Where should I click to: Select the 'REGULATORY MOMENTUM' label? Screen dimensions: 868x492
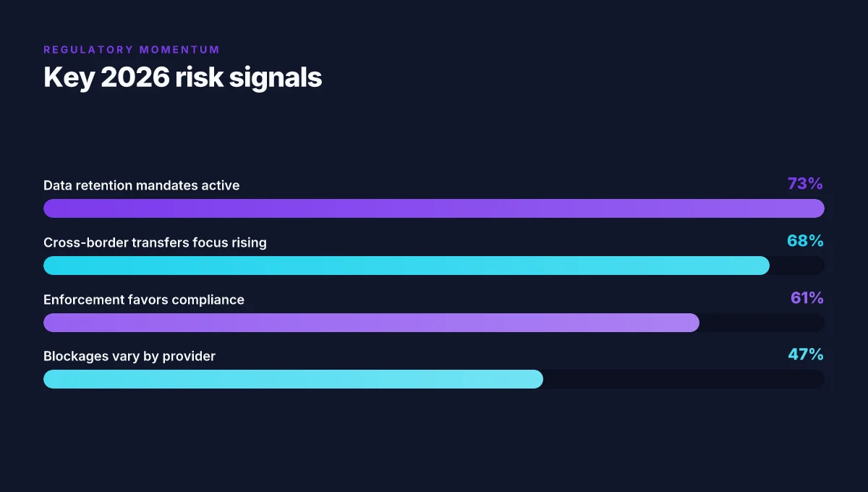(132, 50)
